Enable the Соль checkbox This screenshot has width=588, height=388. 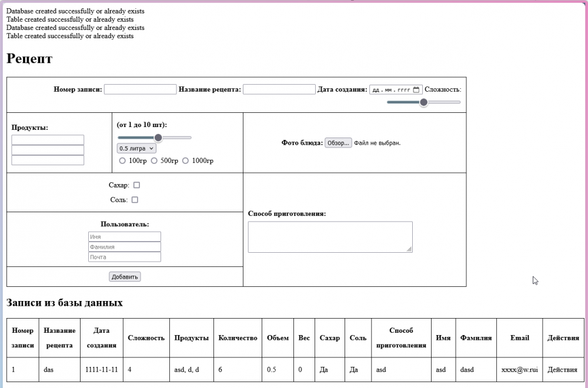135,200
